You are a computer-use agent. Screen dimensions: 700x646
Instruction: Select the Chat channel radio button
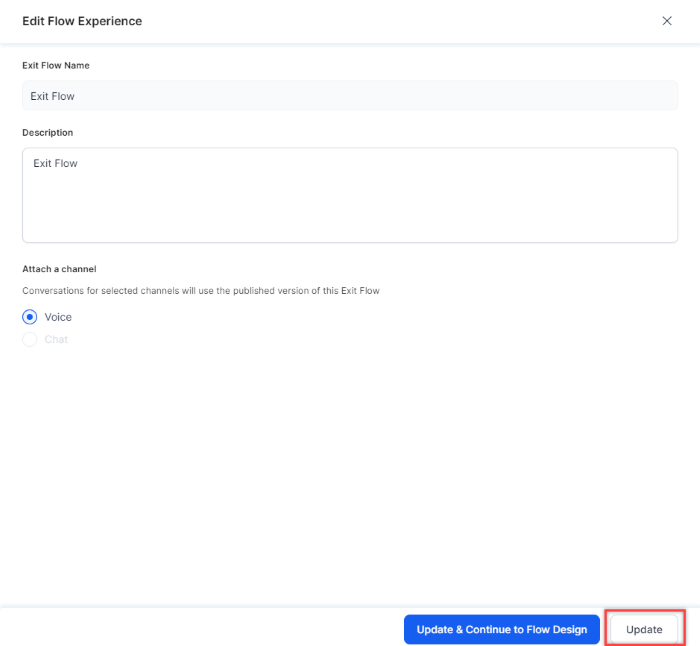[30, 339]
